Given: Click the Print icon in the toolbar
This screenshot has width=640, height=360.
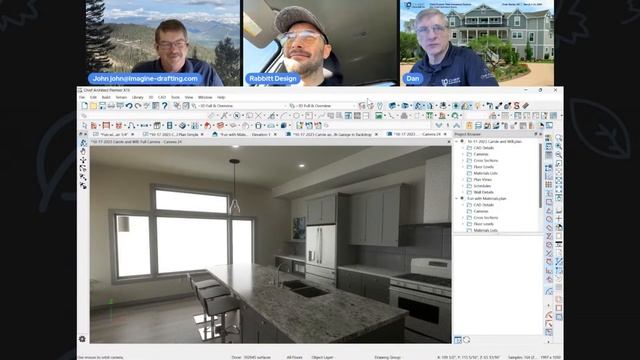Looking at the screenshot, I should 111,106.
